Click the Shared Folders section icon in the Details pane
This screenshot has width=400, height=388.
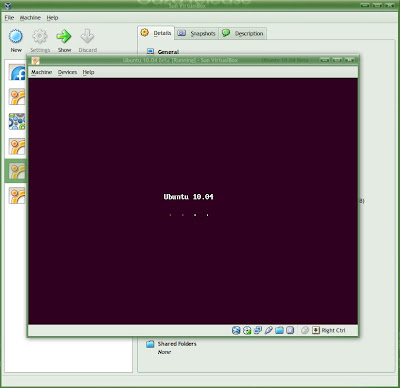[150, 344]
